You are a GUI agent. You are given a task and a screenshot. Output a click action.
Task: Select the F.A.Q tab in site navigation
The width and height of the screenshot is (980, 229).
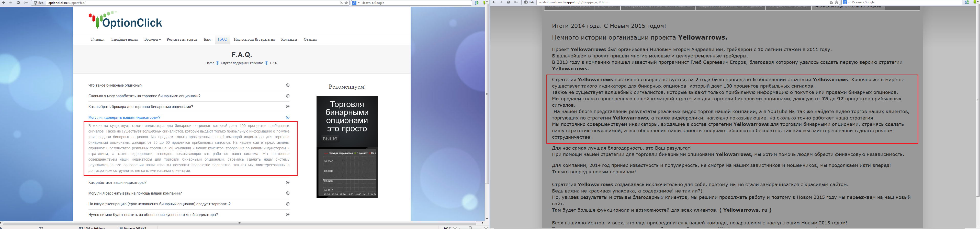222,40
